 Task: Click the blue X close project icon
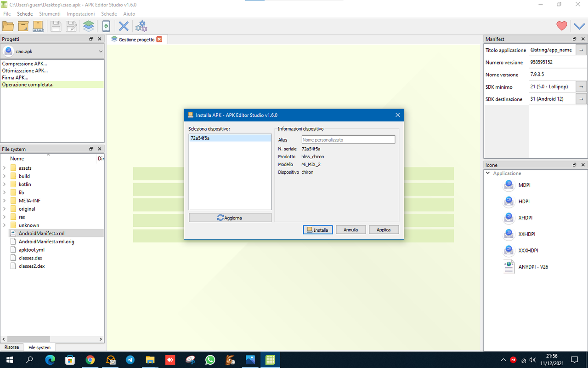(x=124, y=26)
